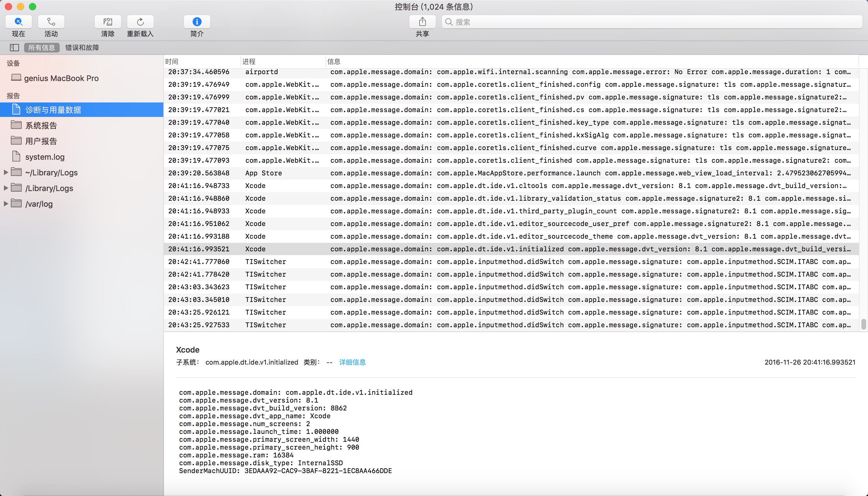Expand the /Library/Logs disclosure triangle

[x=6, y=188]
